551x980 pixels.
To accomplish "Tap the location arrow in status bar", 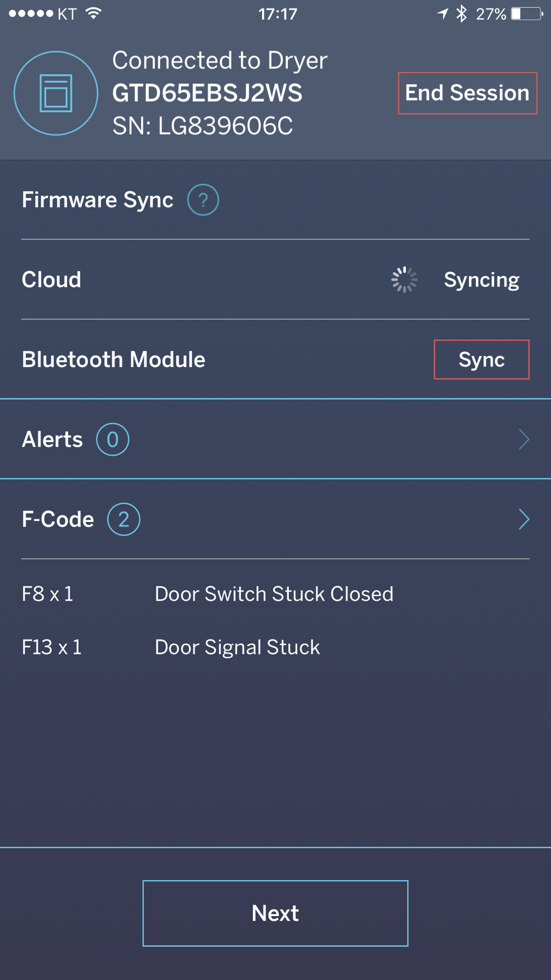I will coord(443,14).
